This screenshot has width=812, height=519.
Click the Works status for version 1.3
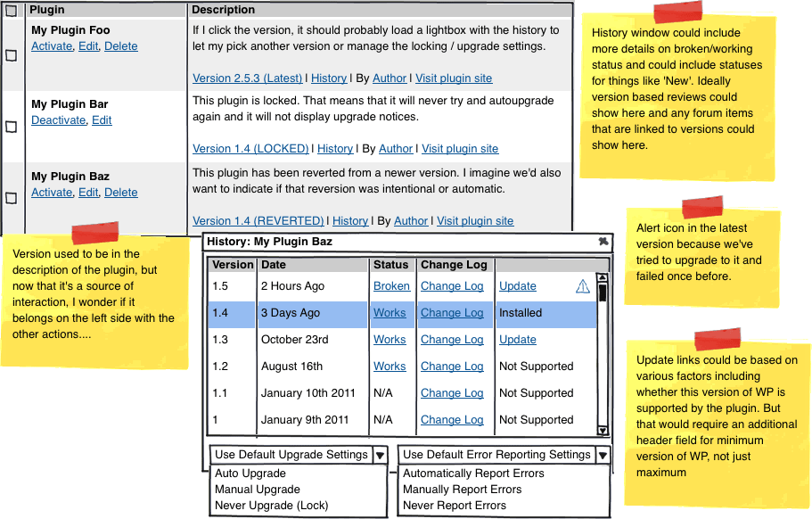(390, 340)
